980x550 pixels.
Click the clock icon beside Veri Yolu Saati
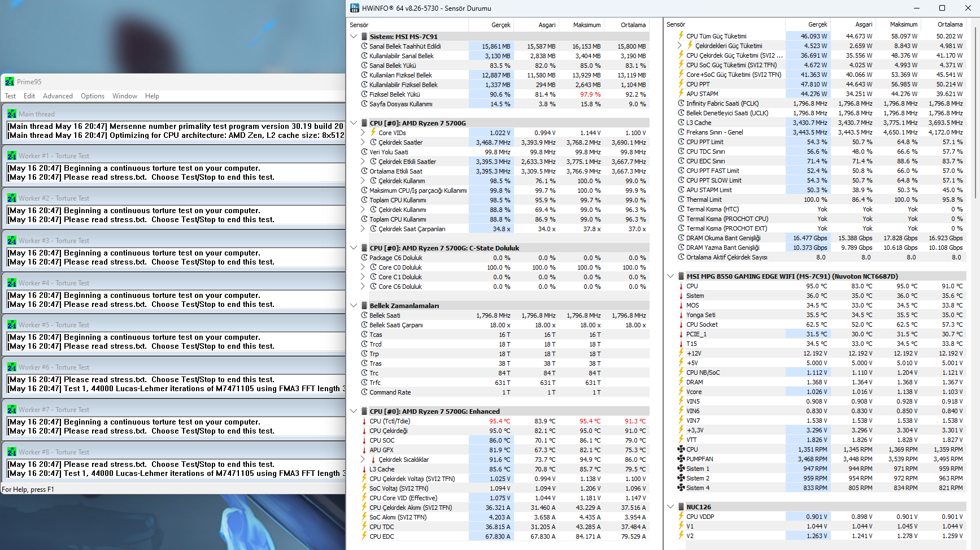(x=364, y=151)
